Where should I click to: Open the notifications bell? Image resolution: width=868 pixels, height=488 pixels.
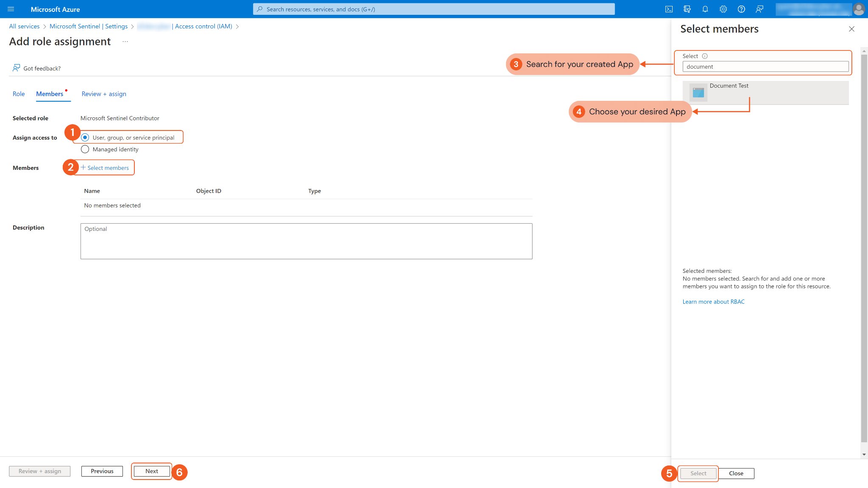(x=705, y=9)
